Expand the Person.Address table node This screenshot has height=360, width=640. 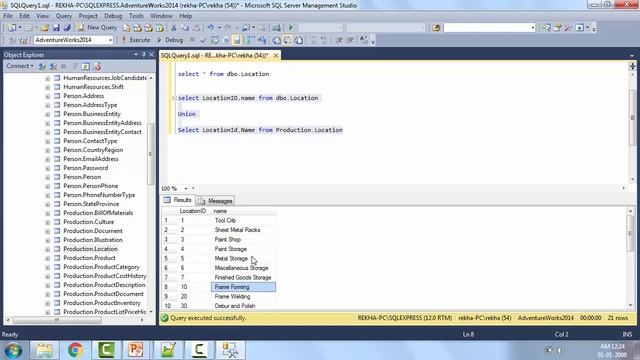click(x=48, y=96)
